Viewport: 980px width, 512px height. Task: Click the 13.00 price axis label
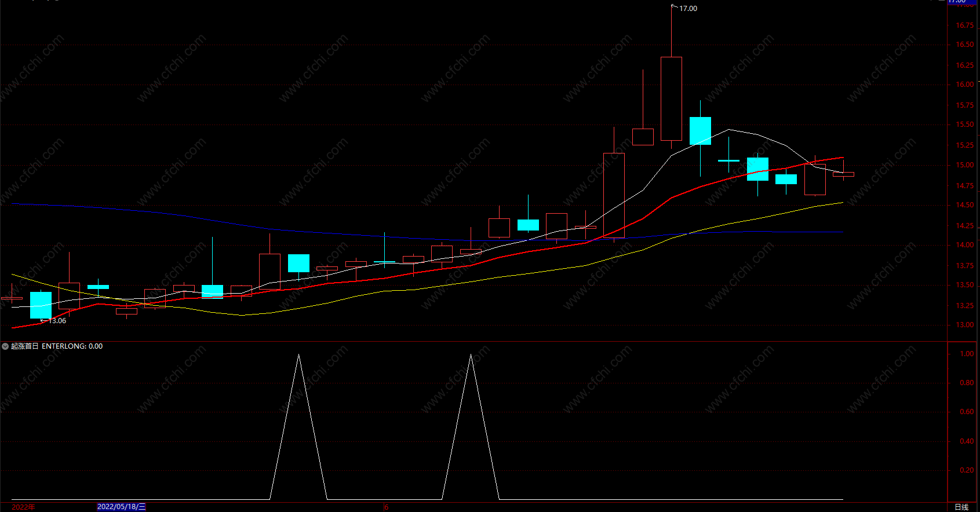pyautogui.click(x=964, y=325)
